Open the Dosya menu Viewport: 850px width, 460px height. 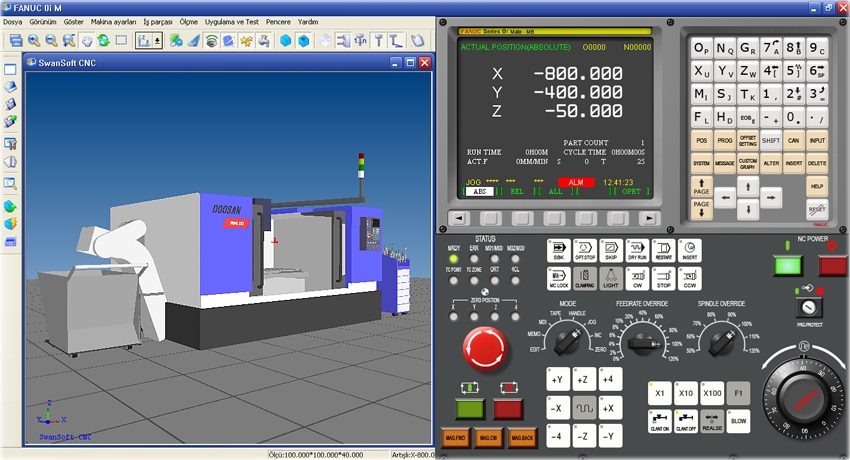(12, 22)
